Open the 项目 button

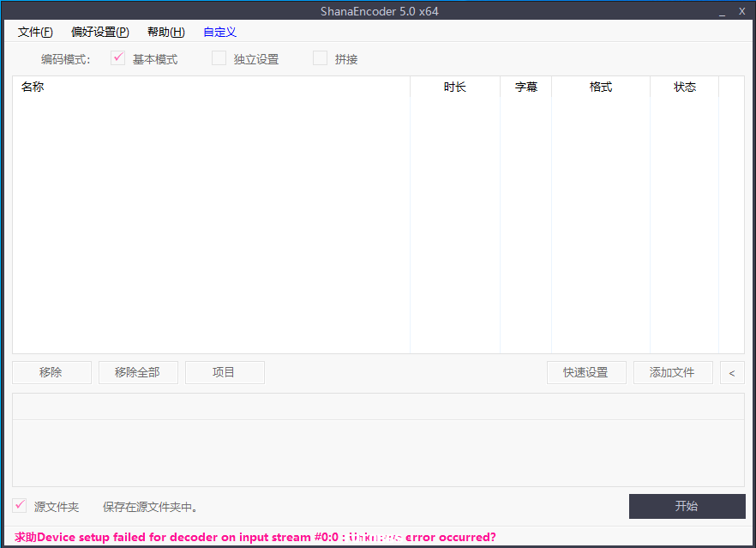click(225, 372)
